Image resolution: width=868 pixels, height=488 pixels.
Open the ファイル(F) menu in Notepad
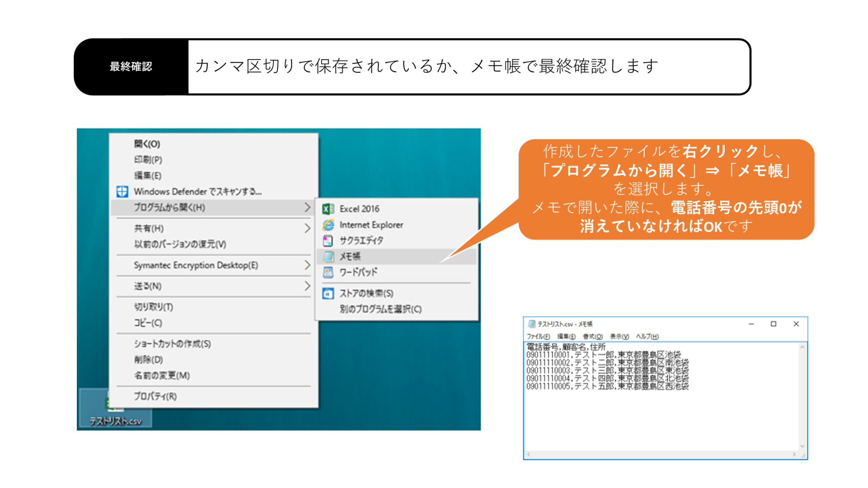(538, 336)
